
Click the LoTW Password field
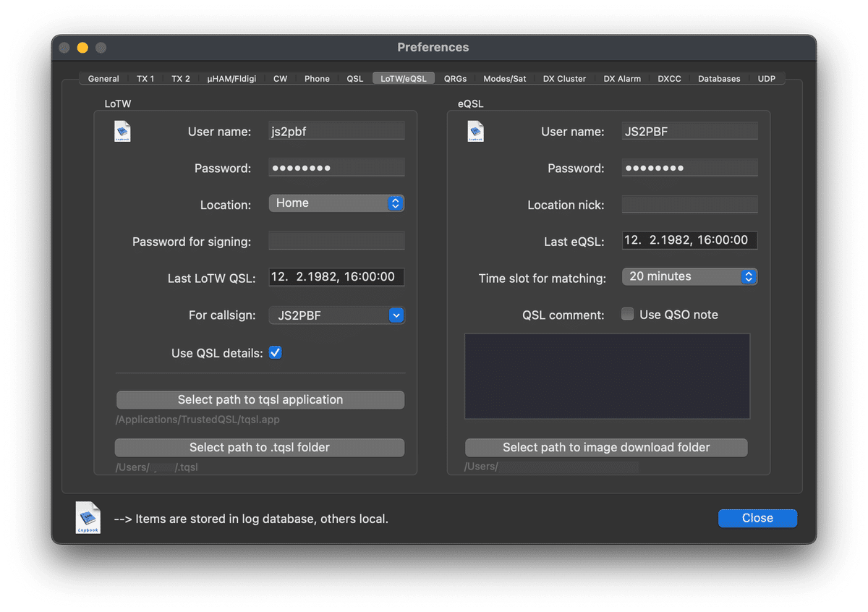point(336,168)
